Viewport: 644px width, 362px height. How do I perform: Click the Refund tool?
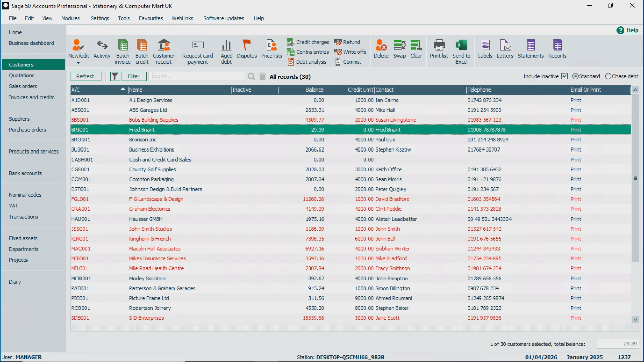tap(347, 42)
